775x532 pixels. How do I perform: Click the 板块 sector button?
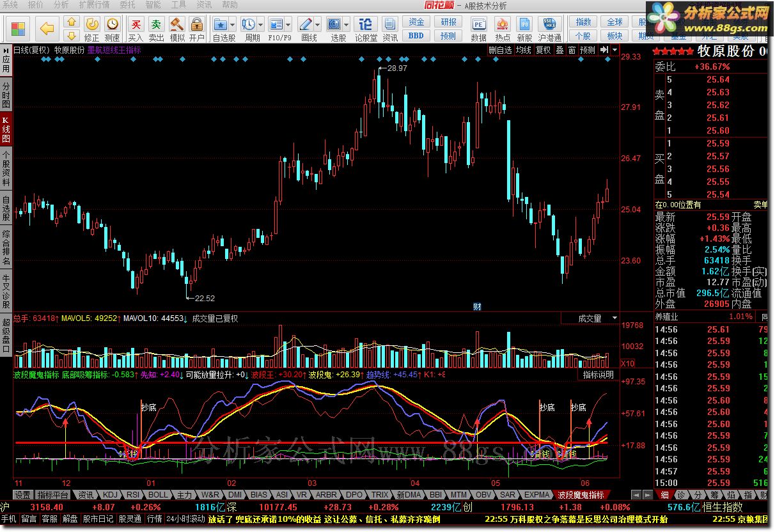pos(615,36)
